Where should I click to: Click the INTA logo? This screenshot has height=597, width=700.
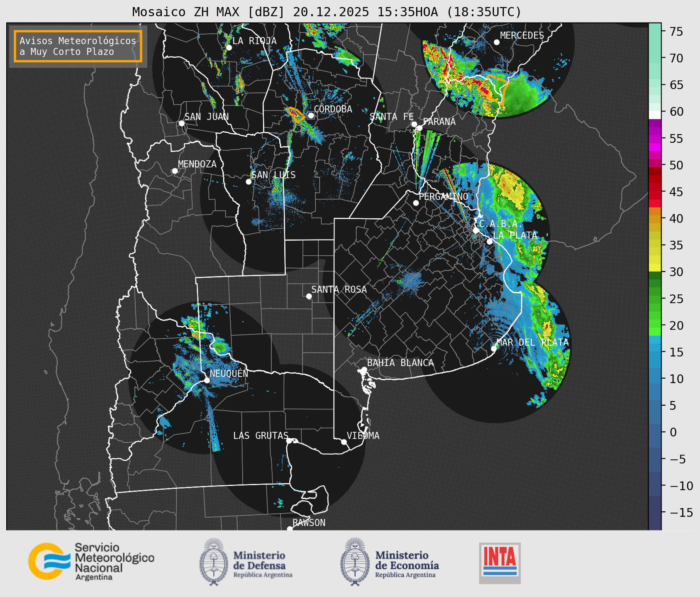500,563
